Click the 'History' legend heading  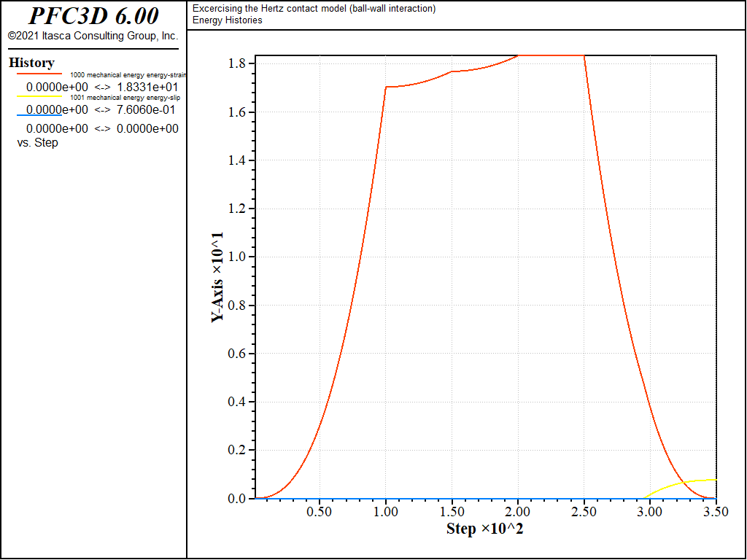[31, 63]
